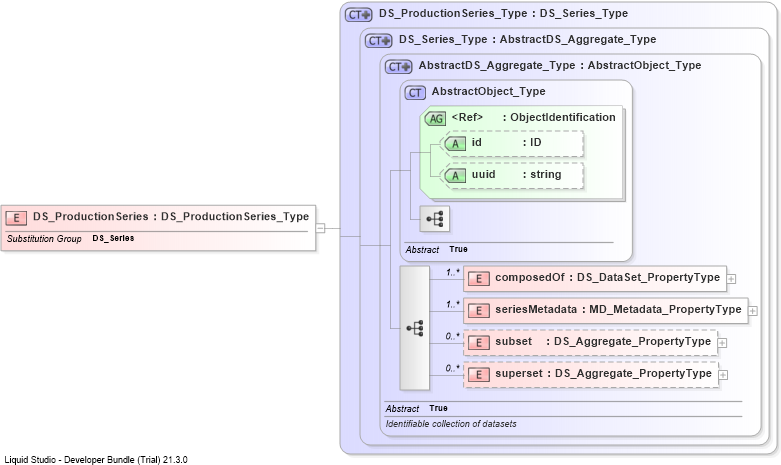This screenshot has width=781, height=465.
Task: Select superset : DS_Aggregate_PropertyType text
Action: (603, 373)
